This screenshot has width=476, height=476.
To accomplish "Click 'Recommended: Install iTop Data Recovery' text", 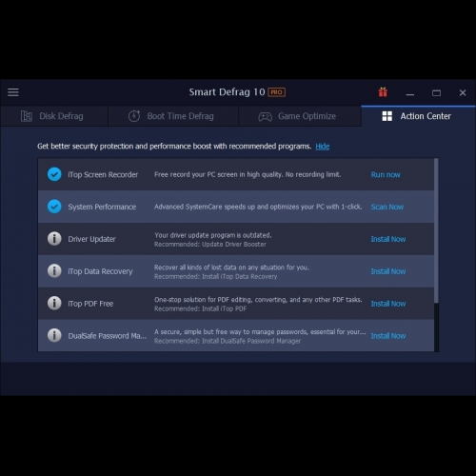I will (215, 276).
